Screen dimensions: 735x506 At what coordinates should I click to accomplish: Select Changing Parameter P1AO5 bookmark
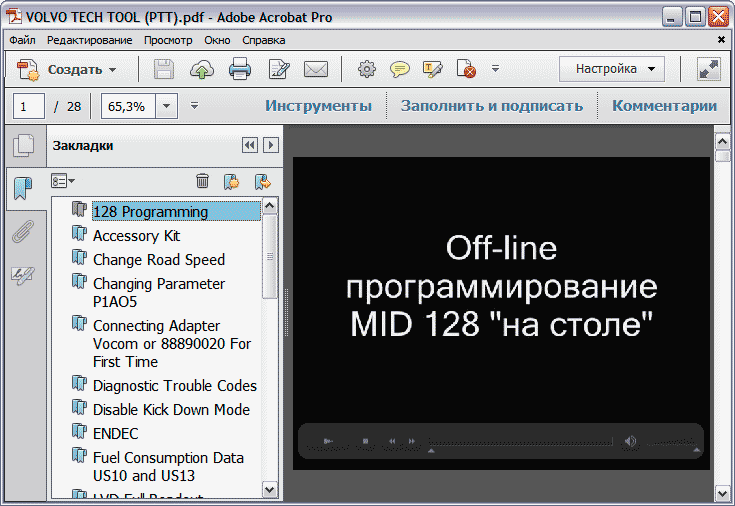click(x=159, y=293)
